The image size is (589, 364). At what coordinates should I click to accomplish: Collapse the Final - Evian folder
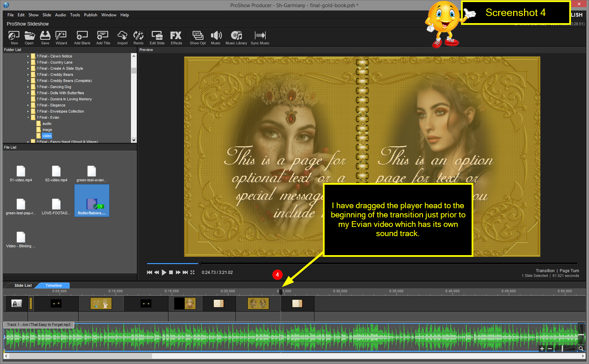28,118
